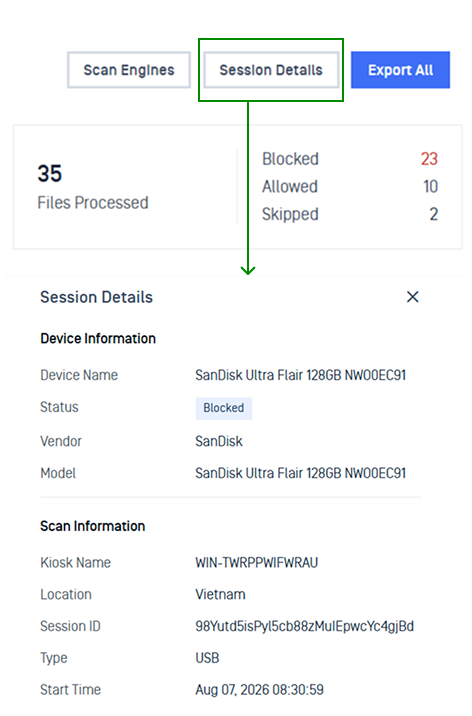Viewport: 472px width, 716px height.
Task: Click the Device Information heading
Action: (x=98, y=338)
